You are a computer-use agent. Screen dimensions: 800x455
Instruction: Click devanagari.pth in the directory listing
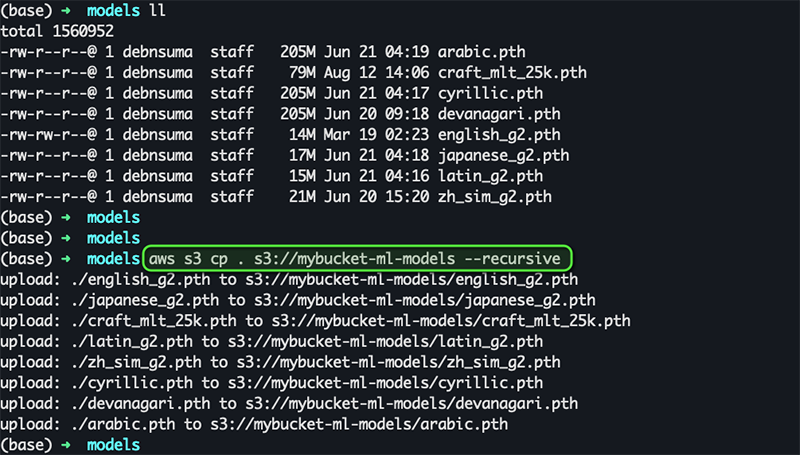point(499,114)
